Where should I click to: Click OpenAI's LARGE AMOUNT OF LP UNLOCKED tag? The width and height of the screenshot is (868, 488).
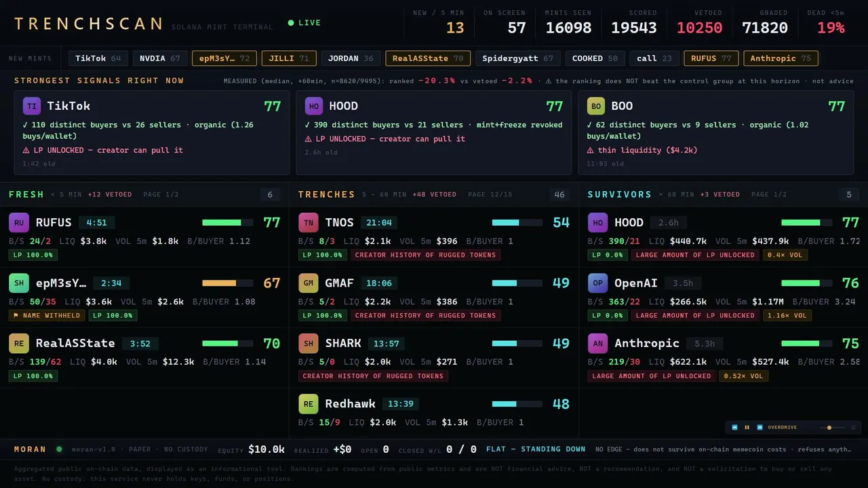(695, 315)
